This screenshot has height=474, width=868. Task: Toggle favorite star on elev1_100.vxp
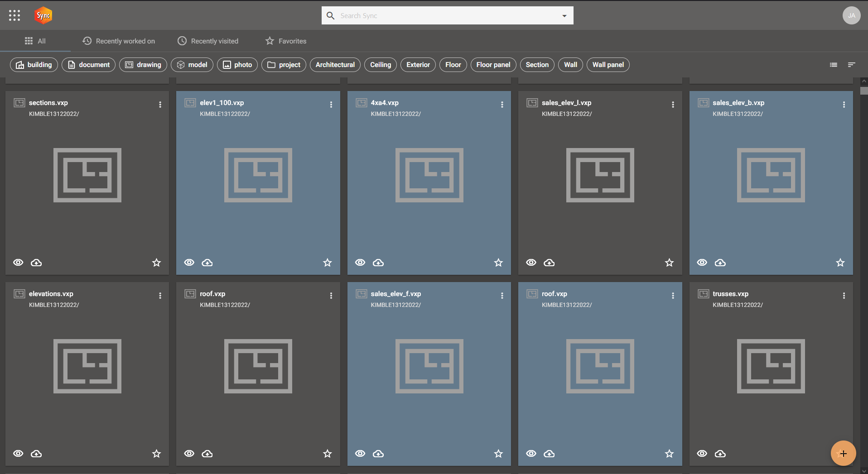pos(327,263)
